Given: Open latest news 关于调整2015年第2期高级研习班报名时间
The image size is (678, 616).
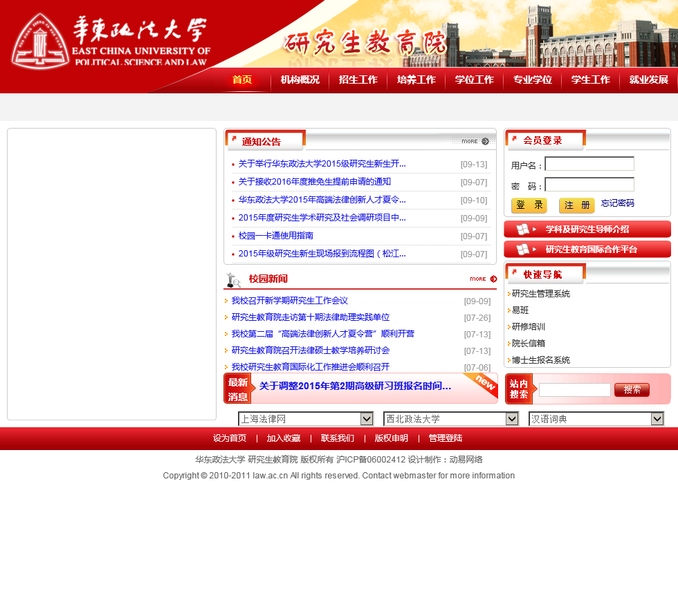Looking at the screenshot, I should (x=355, y=386).
